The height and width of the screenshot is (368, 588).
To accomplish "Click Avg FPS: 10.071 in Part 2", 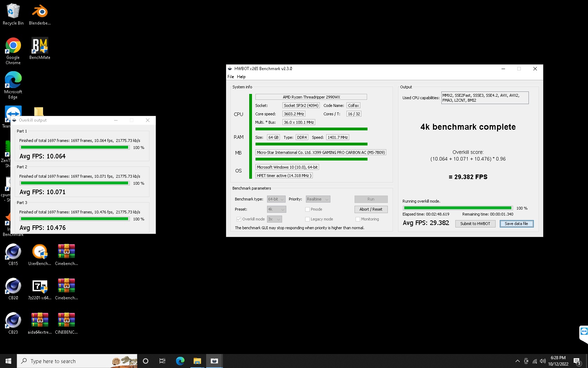I will (43, 192).
